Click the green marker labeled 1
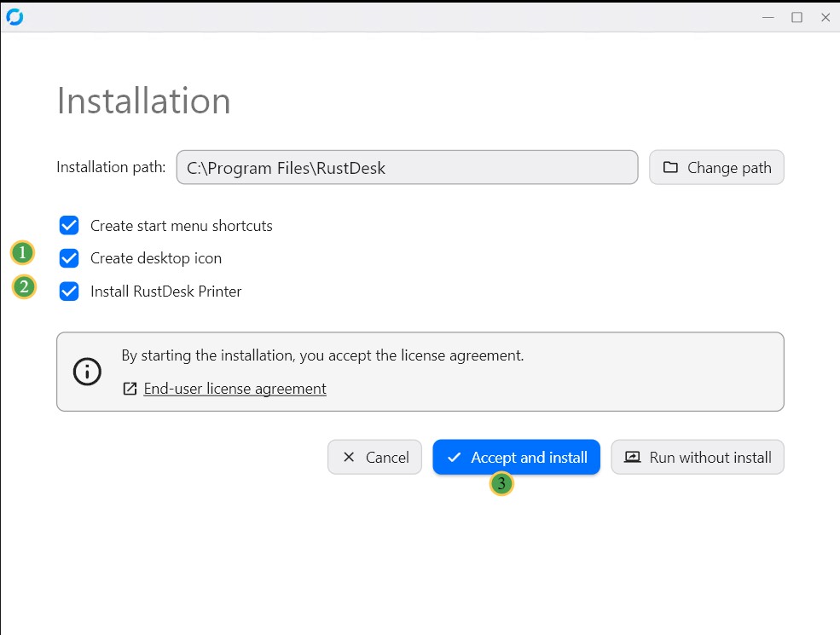 (x=22, y=252)
